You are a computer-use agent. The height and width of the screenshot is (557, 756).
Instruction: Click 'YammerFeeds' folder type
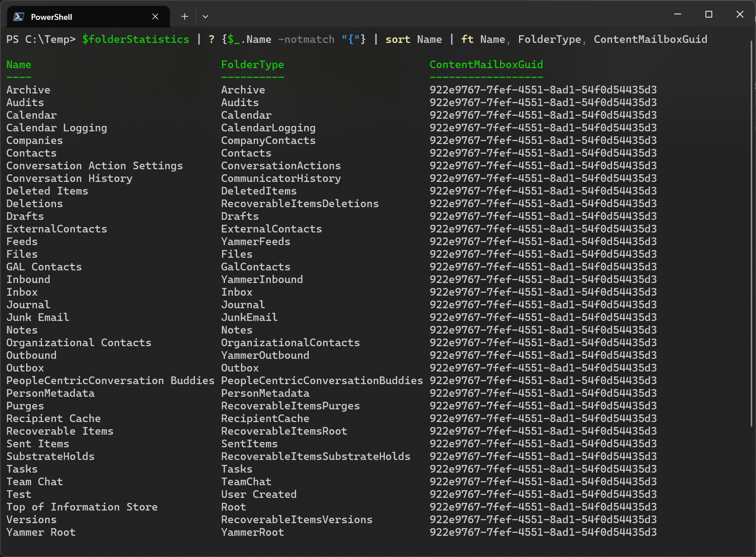[x=256, y=241]
